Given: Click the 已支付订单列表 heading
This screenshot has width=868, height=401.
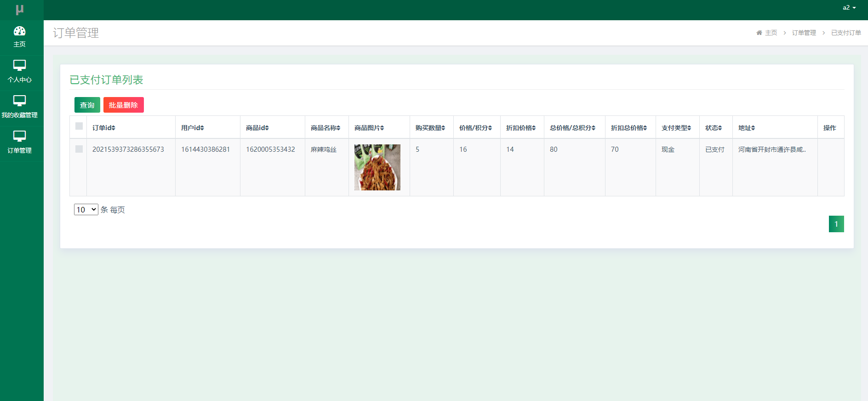Looking at the screenshot, I should [106, 80].
